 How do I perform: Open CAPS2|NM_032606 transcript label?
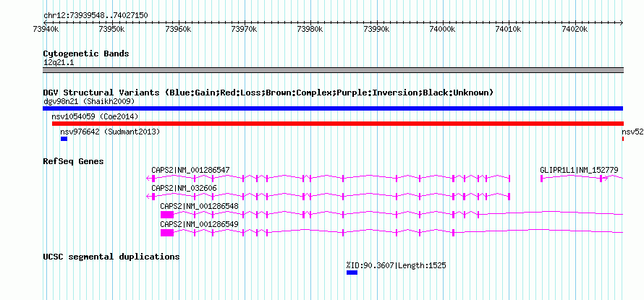coord(184,188)
